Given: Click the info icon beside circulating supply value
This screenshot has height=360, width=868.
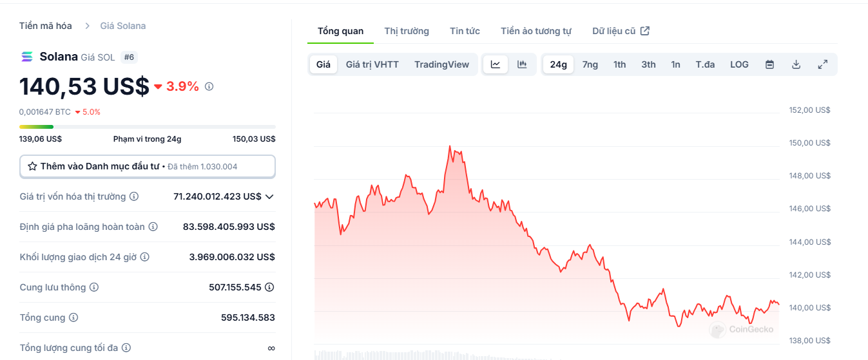Looking at the screenshot, I should pyautogui.click(x=269, y=287).
